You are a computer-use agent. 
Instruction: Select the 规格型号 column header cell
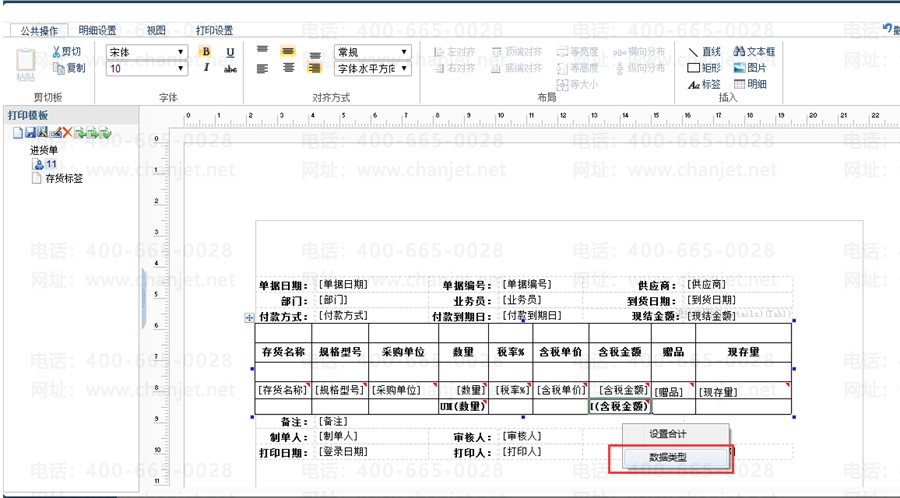pos(340,352)
